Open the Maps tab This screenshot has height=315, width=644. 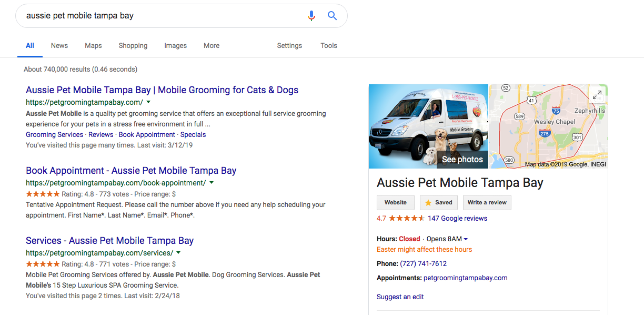point(93,46)
